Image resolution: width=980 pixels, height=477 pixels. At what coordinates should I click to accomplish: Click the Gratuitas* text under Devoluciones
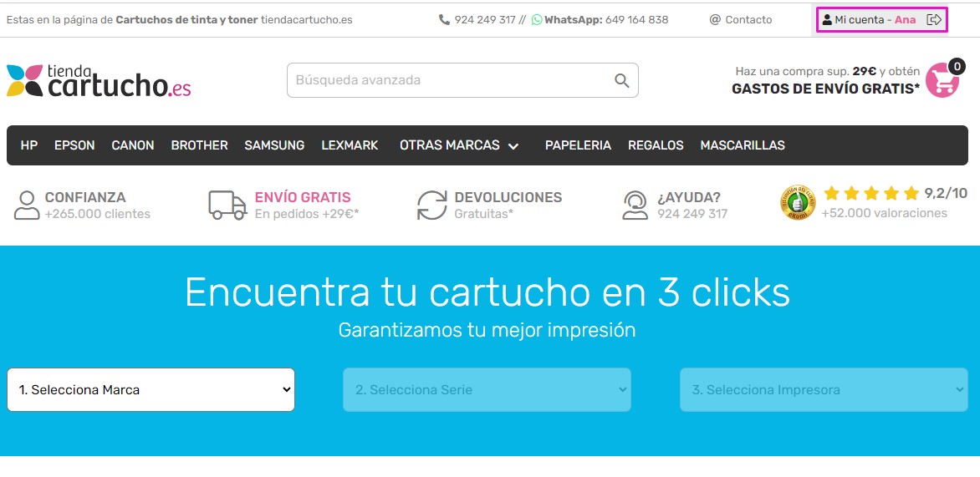tap(484, 214)
